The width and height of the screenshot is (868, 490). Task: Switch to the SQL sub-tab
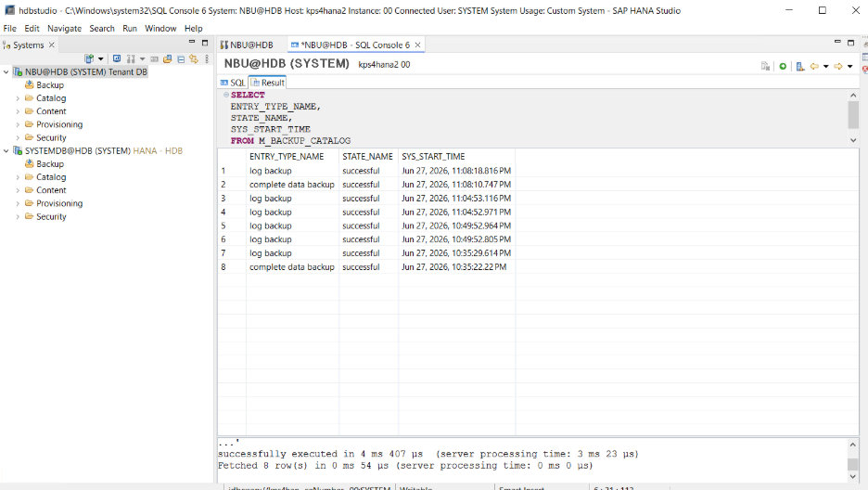pos(233,83)
